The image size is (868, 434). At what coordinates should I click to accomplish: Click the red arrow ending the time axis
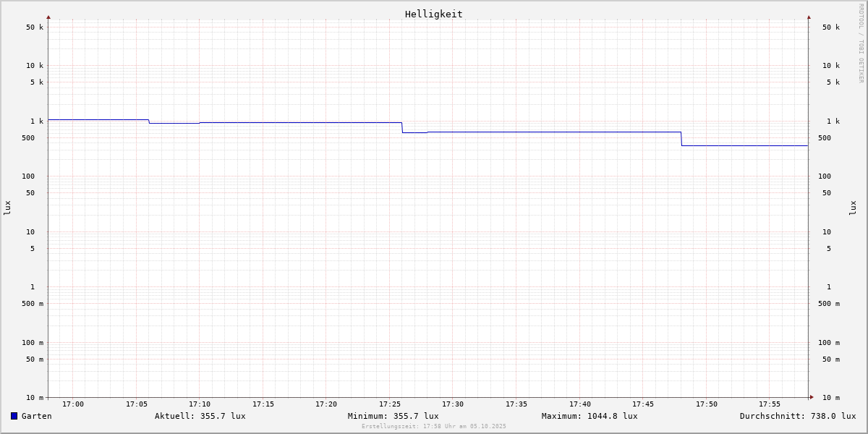pos(812,397)
